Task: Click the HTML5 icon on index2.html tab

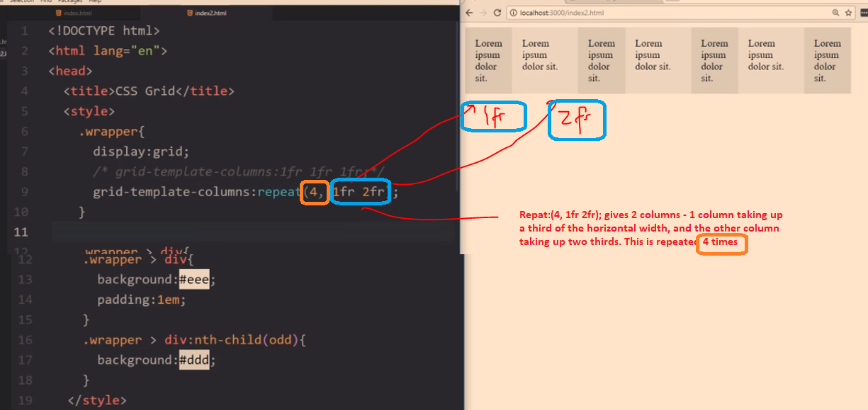Action: coord(188,13)
